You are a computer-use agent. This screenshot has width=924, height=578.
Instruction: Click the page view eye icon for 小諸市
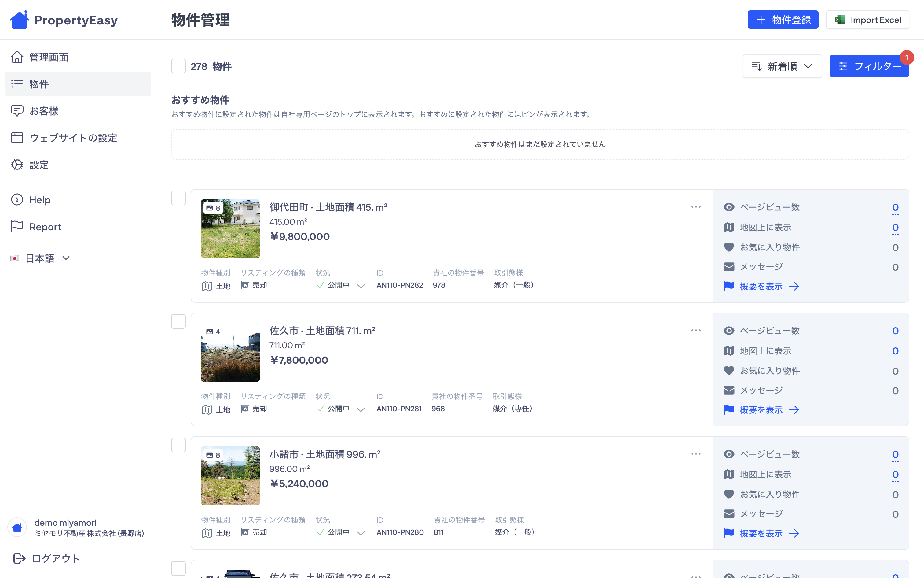[x=729, y=454]
